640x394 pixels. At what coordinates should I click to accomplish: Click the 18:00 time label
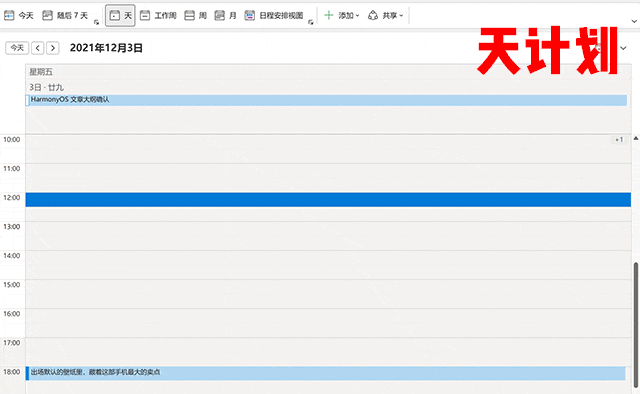pos(12,372)
